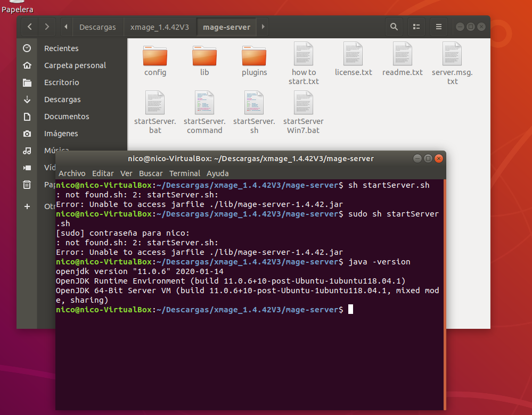Open Documentos in sidebar
The width and height of the screenshot is (532, 415).
(x=67, y=117)
